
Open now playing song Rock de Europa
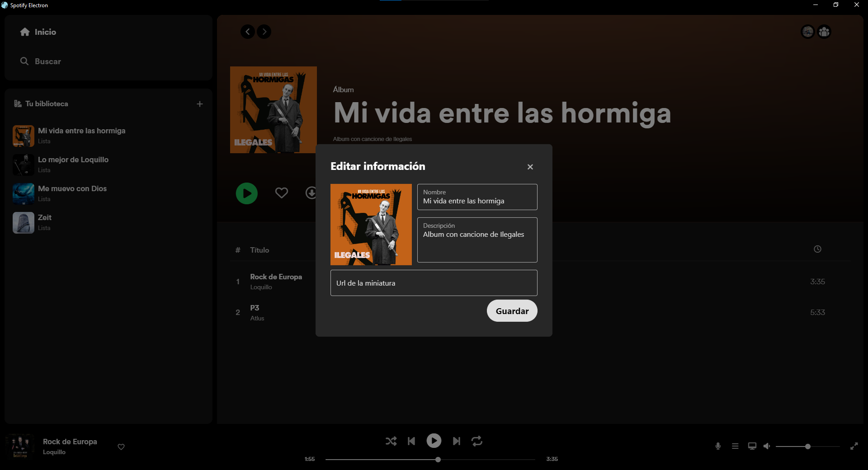pyautogui.click(x=70, y=442)
